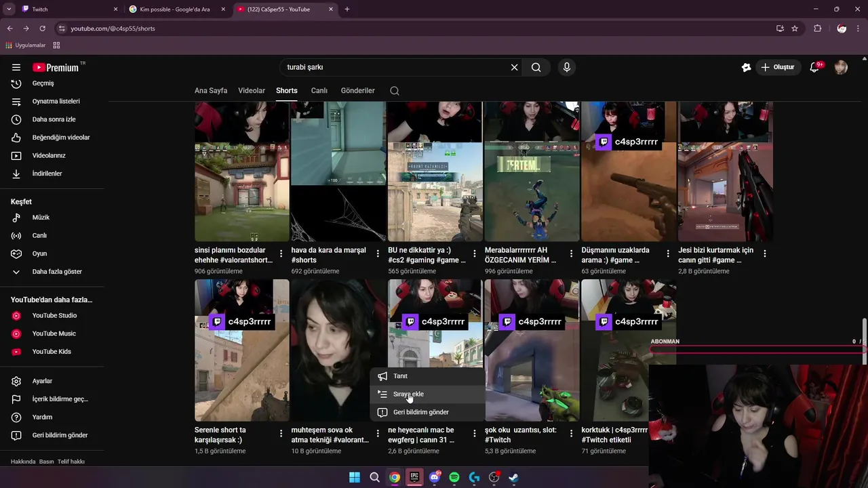Select the Shorts channel tab

coord(287,91)
